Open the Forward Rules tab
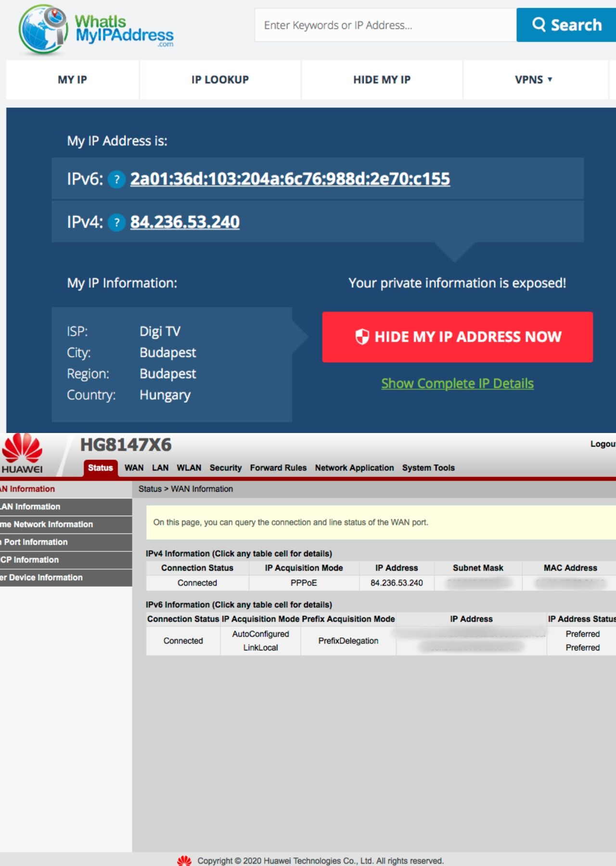The image size is (616, 866). (x=278, y=468)
